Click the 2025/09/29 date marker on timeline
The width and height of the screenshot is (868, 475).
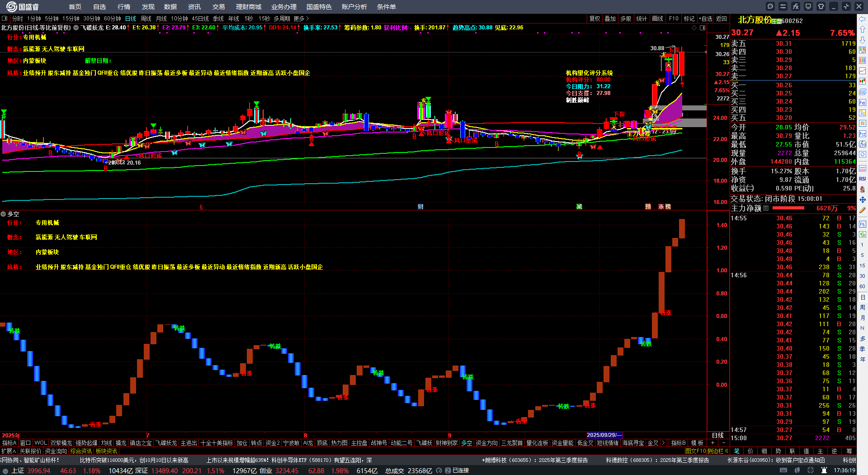click(604, 435)
